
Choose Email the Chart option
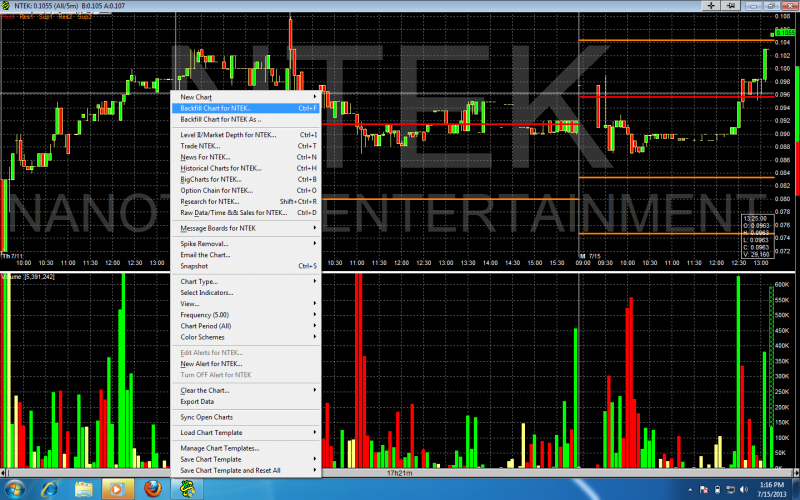point(246,255)
